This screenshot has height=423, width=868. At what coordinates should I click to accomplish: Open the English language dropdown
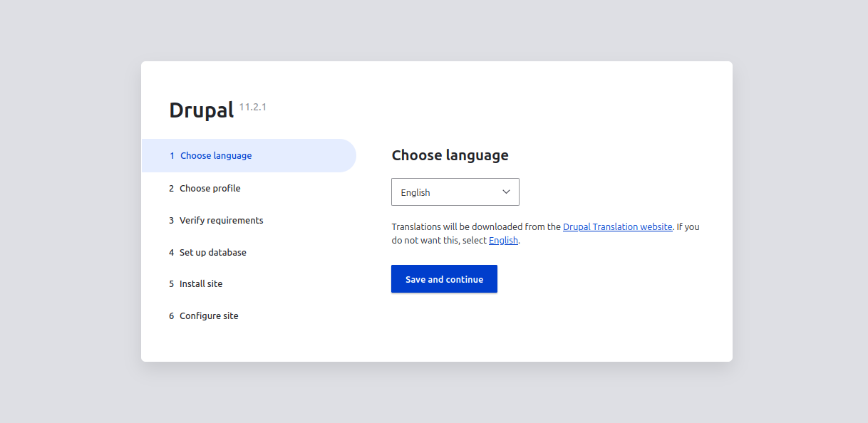(455, 192)
